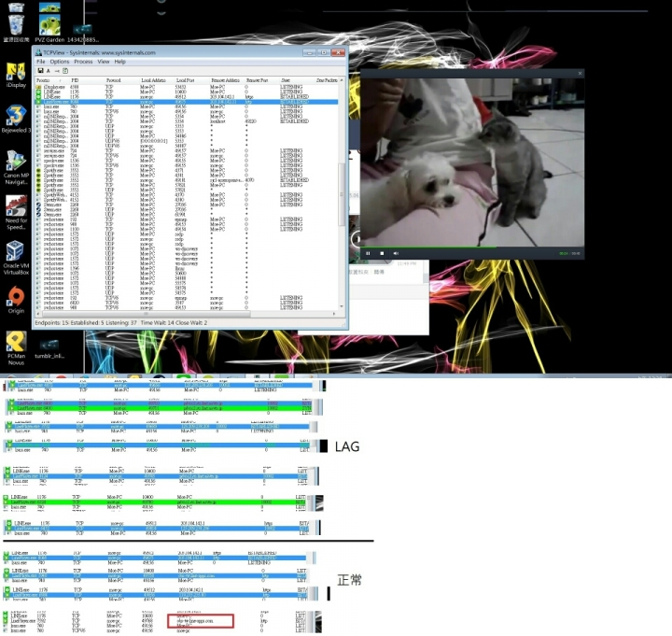
Task: Click the [0:0:0:0:0:0:0:1] local address cell
Action: [x=154, y=141]
